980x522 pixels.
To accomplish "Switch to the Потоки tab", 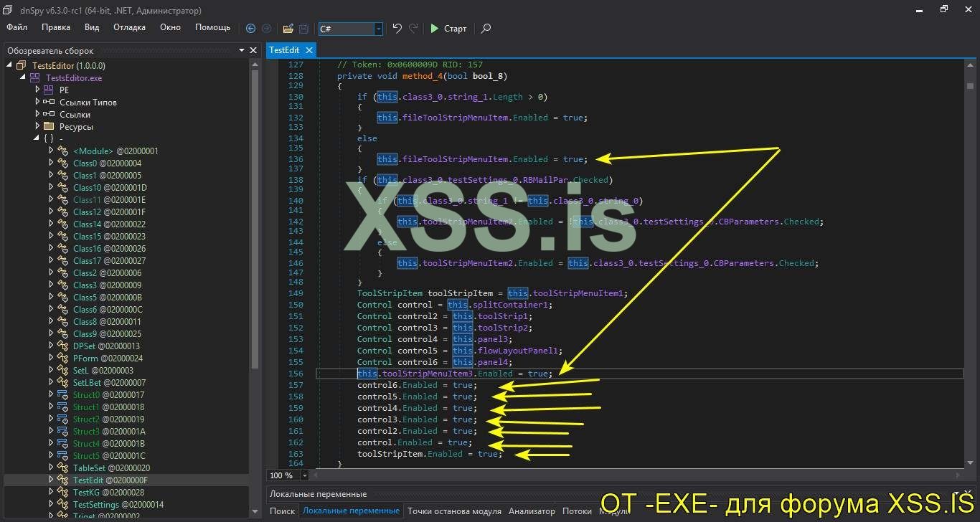I will (x=577, y=511).
